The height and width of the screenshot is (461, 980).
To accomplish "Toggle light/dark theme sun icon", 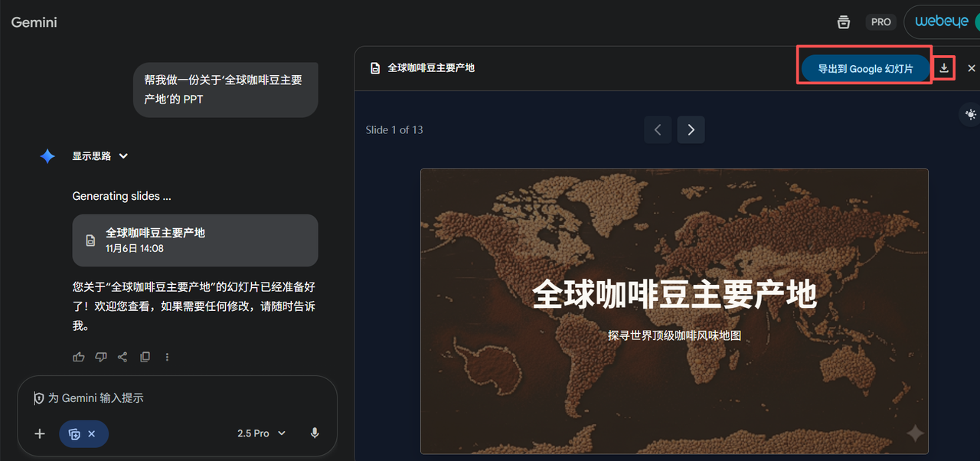I will point(970,114).
